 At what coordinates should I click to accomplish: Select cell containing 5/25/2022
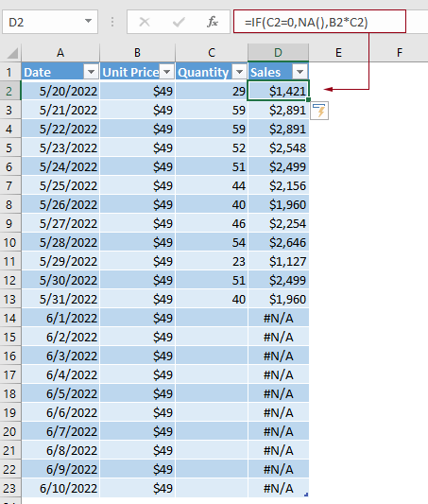point(60,185)
